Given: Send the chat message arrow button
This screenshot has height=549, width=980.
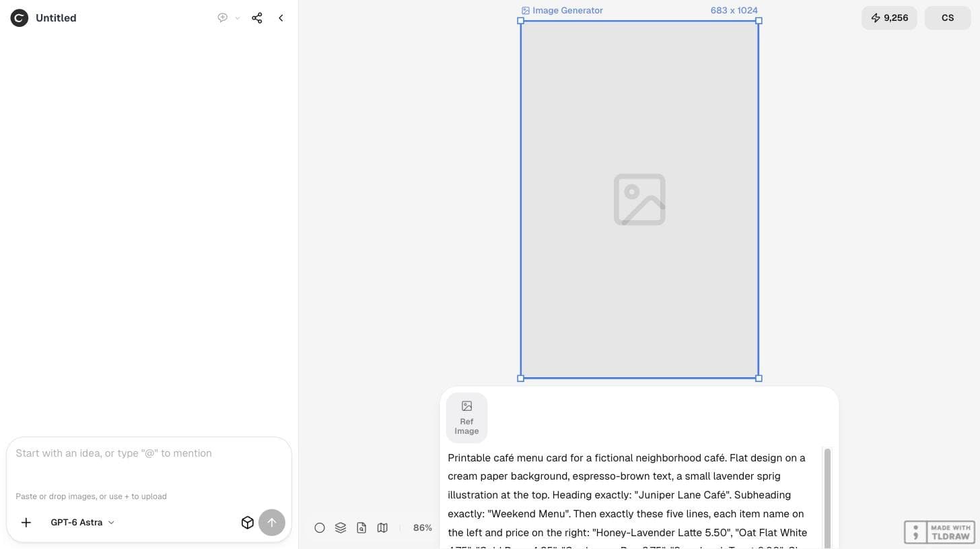Looking at the screenshot, I should coord(272,523).
